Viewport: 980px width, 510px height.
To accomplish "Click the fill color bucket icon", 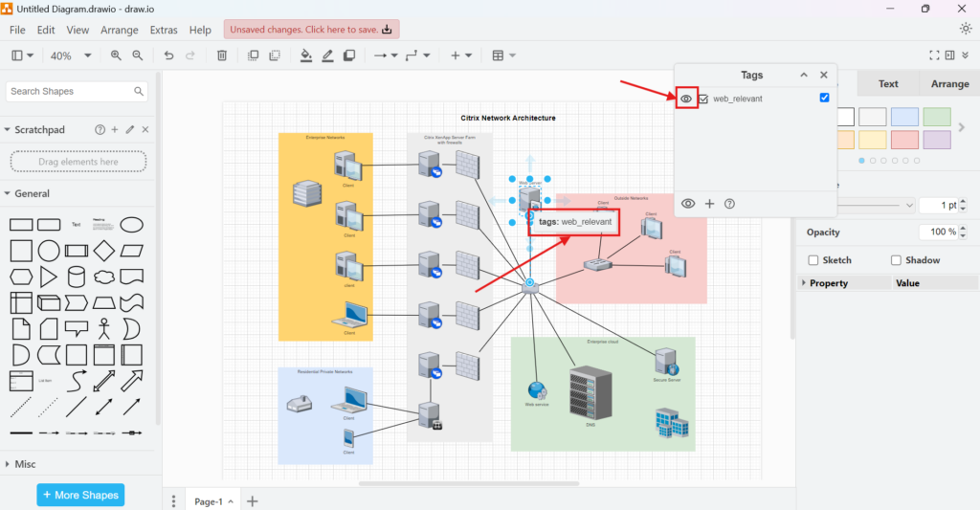I will (x=306, y=55).
